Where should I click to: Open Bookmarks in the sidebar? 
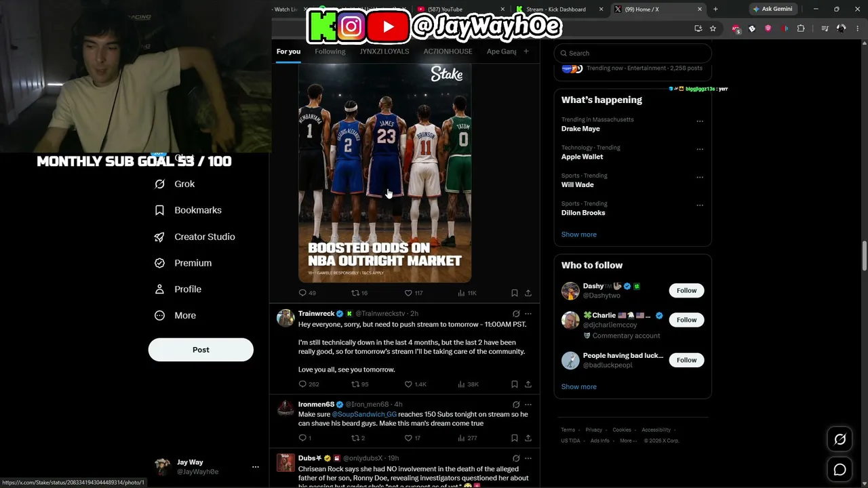tap(188, 210)
